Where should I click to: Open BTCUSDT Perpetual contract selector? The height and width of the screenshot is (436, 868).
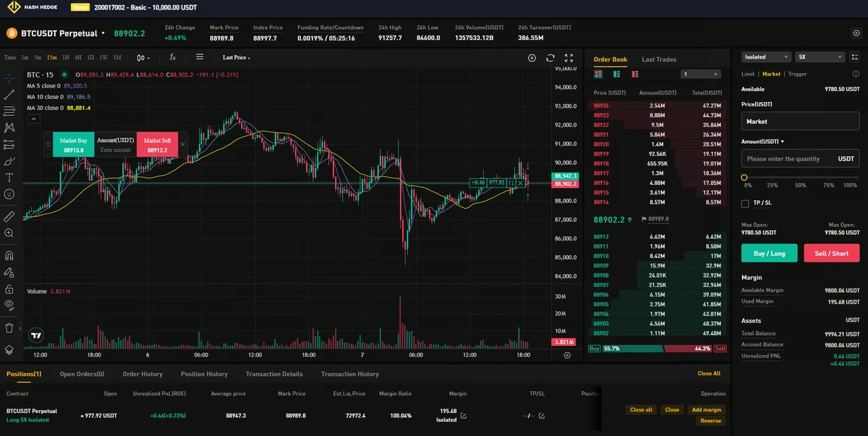click(x=63, y=33)
